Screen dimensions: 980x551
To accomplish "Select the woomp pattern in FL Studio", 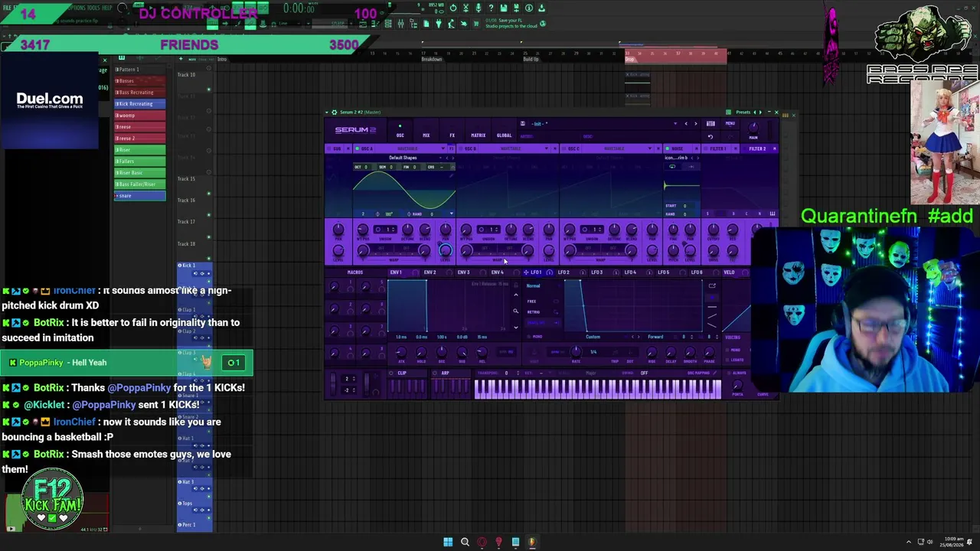I will pos(140,116).
